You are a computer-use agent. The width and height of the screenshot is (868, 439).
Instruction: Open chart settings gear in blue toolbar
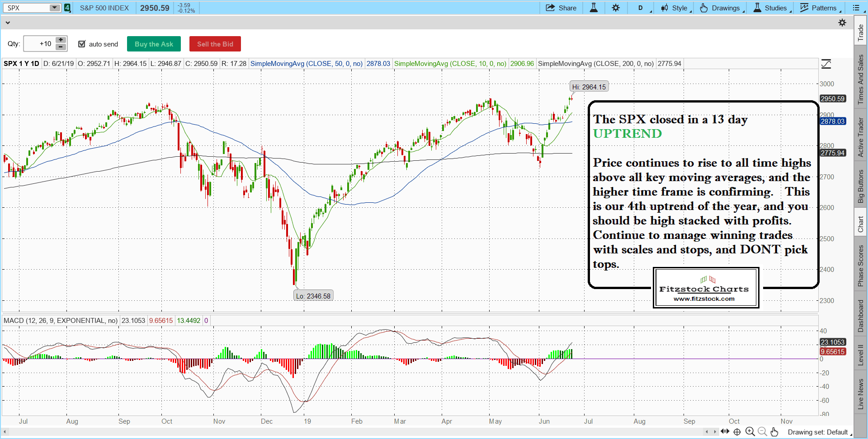(x=616, y=8)
